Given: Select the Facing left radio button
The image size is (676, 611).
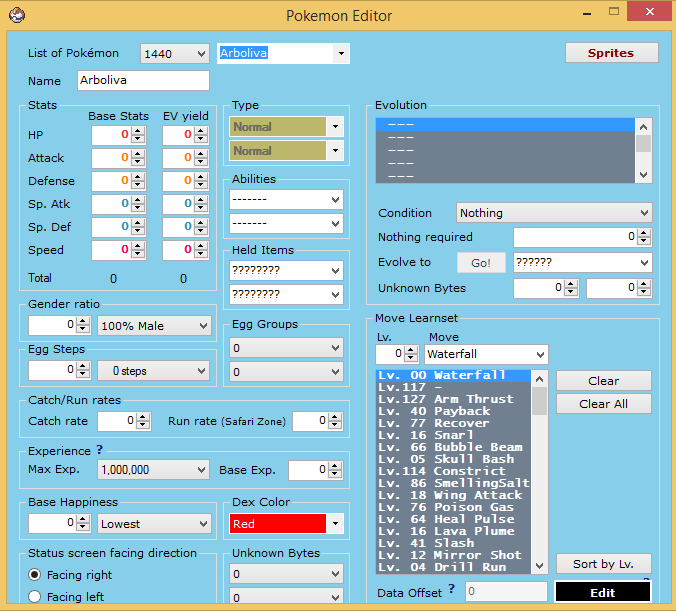Looking at the screenshot, I should pyautogui.click(x=35, y=597).
